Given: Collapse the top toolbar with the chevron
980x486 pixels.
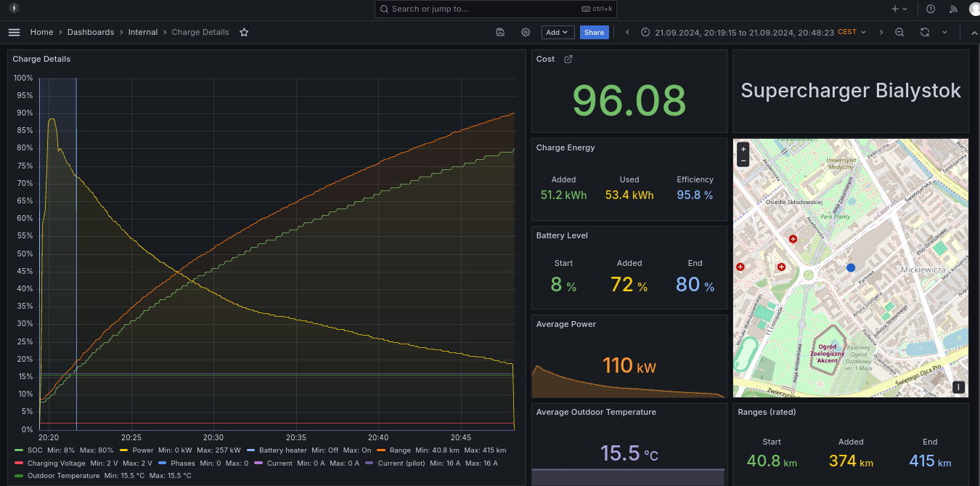Looking at the screenshot, I should point(973,32).
